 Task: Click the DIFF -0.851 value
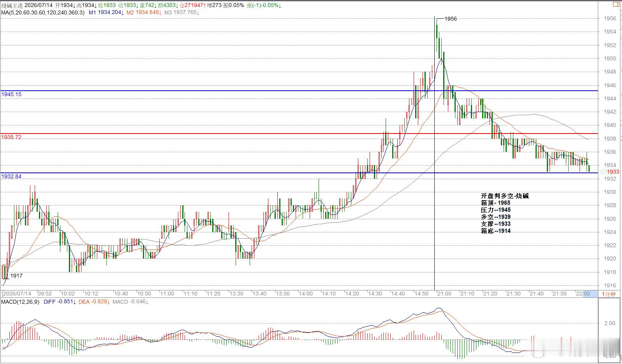[59, 302]
